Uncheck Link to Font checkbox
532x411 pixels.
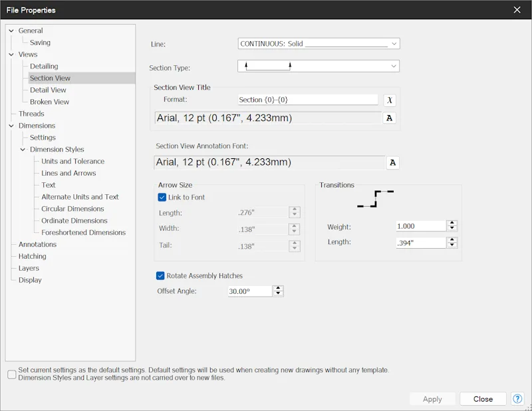click(162, 197)
